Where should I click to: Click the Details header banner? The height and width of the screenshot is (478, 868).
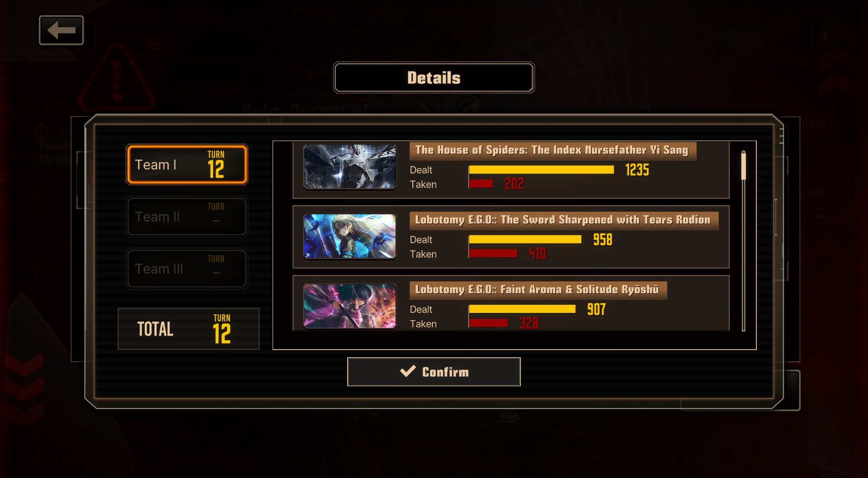434,78
